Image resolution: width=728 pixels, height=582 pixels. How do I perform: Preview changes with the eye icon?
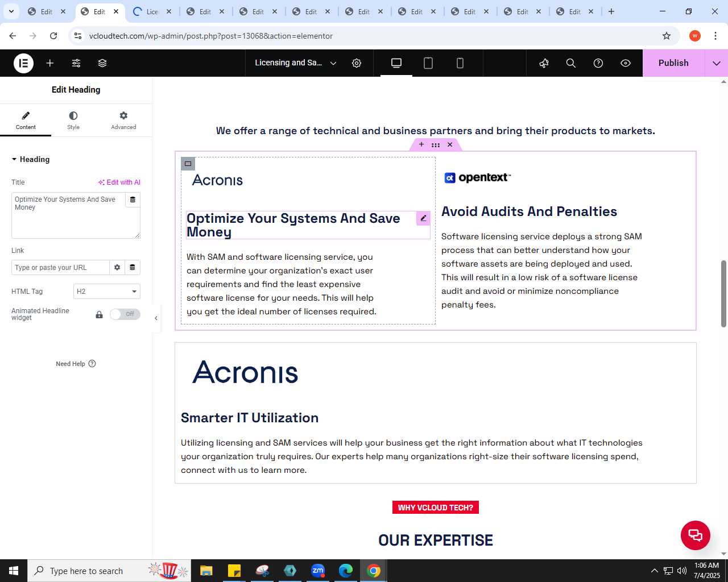[626, 63]
